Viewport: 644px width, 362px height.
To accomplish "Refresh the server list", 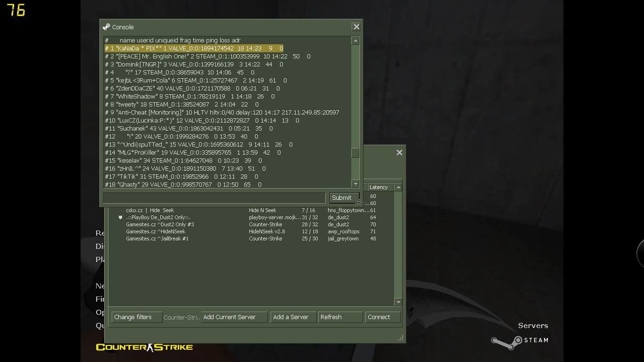I will tap(340, 317).
